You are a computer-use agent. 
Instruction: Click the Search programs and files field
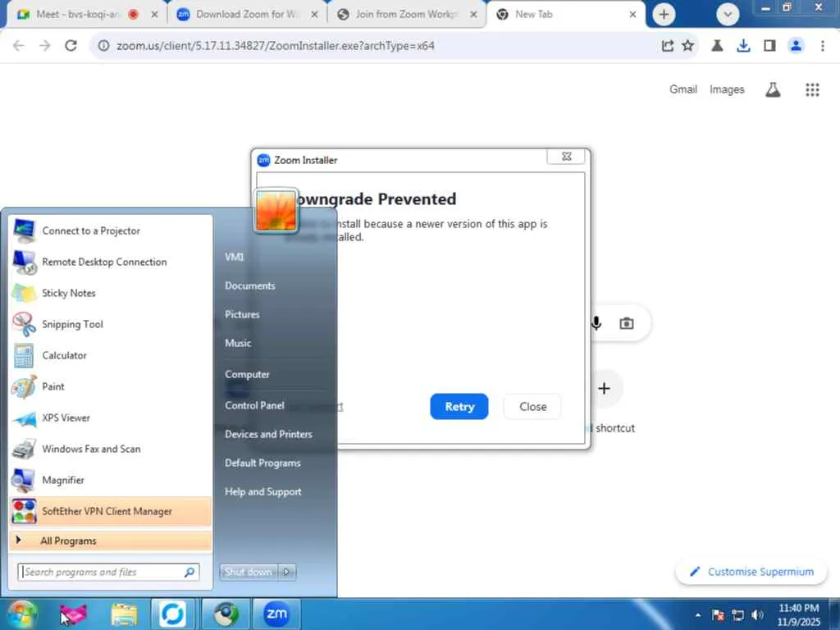coord(109,572)
